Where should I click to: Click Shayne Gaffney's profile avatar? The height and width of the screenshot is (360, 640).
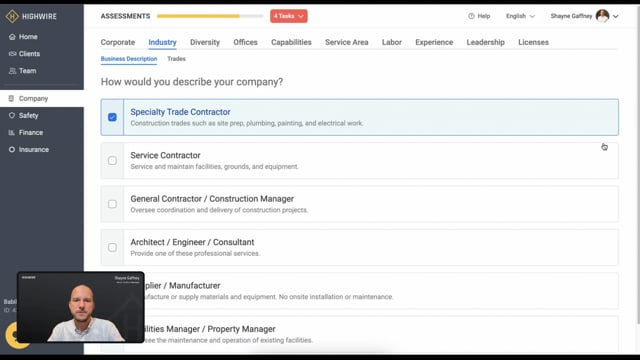click(602, 16)
